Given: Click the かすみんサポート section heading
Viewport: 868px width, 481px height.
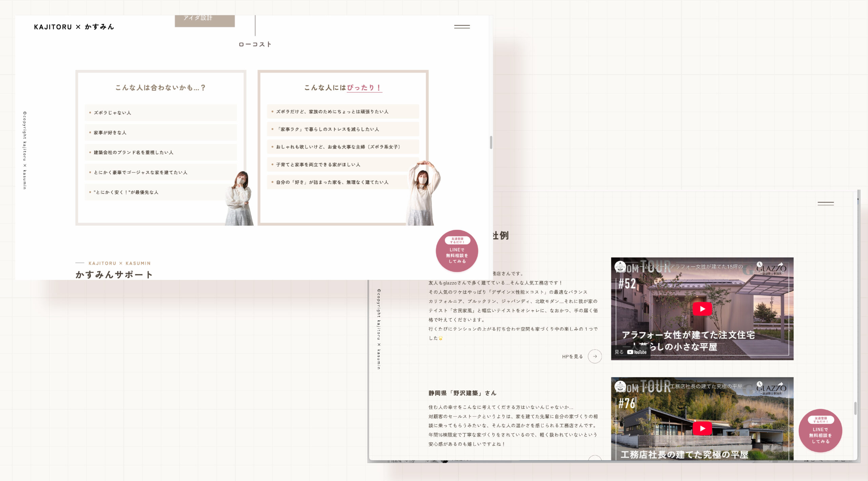Looking at the screenshot, I should pos(114,275).
